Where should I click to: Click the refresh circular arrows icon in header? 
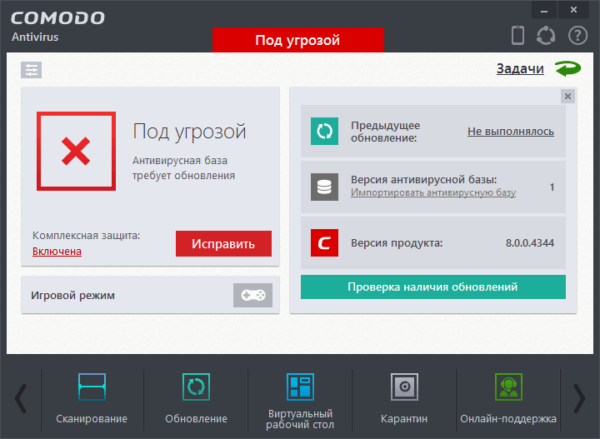(x=546, y=36)
